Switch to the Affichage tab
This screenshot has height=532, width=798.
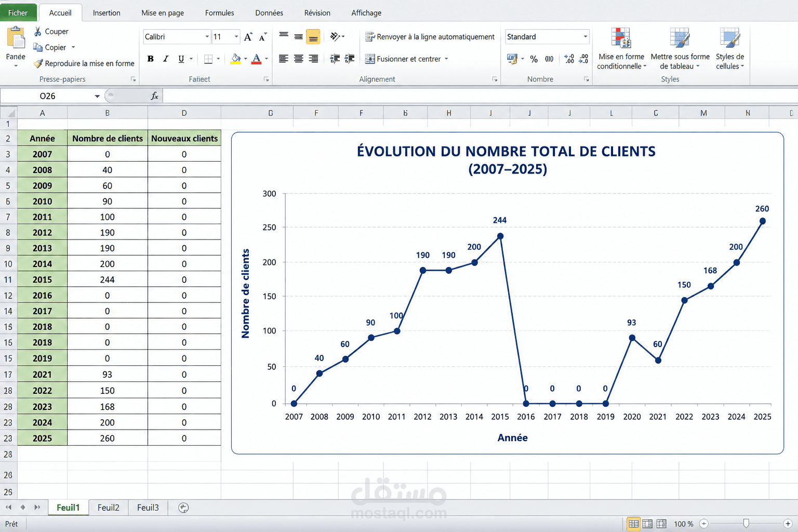(366, 13)
